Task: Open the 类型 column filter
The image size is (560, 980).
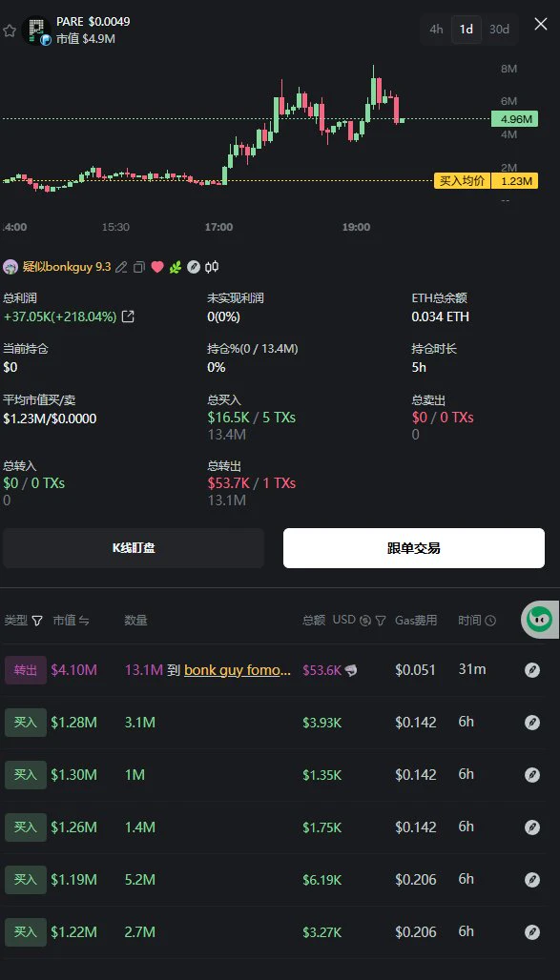Action: coord(37,621)
